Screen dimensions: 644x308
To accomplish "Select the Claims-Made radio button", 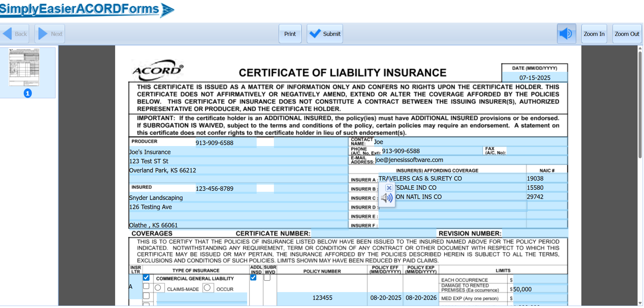I will pyautogui.click(x=158, y=288).
